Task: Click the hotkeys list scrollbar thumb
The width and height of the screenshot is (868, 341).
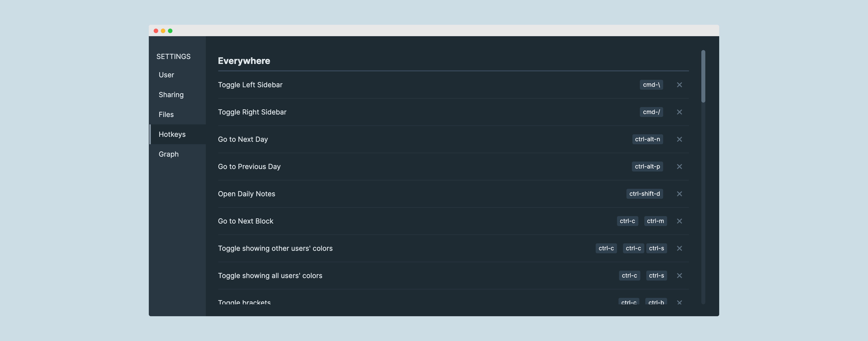Action: [x=703, y=76]
